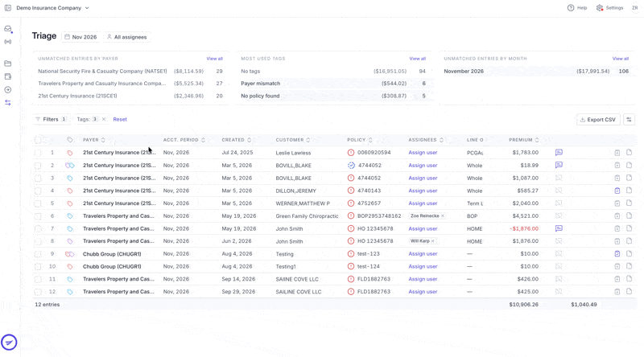Check the box for row 9 Testing
The height and width of the screenshot is (357, 644).
click(38, 254)
